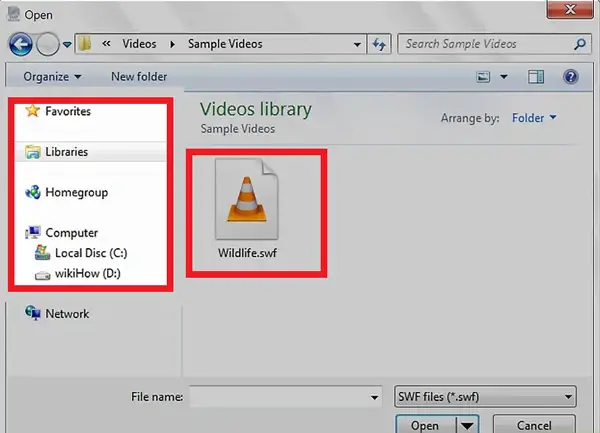Click the Local Disc (C:) drive icon
Image resolution: width=600 pixels, height=433 pixels.
(x=42, y=253)
